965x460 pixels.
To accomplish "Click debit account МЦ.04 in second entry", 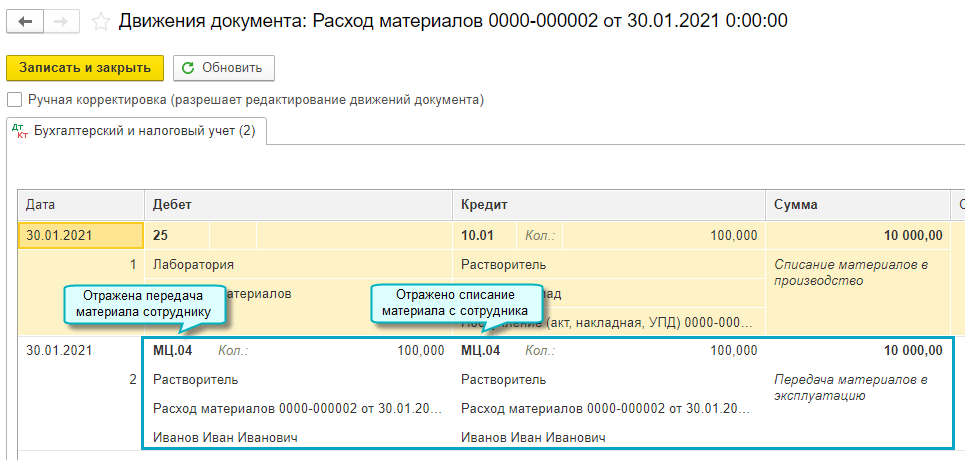I will coord(172,351).
